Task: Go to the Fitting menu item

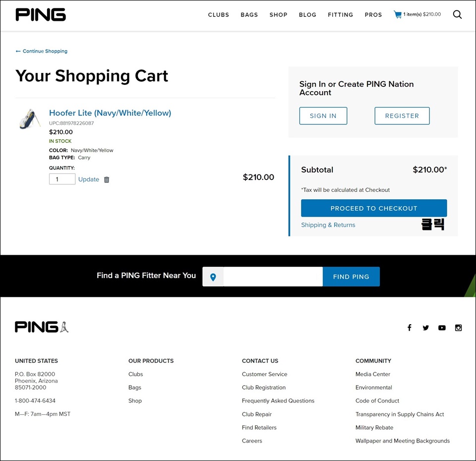Action: [340, 15]
